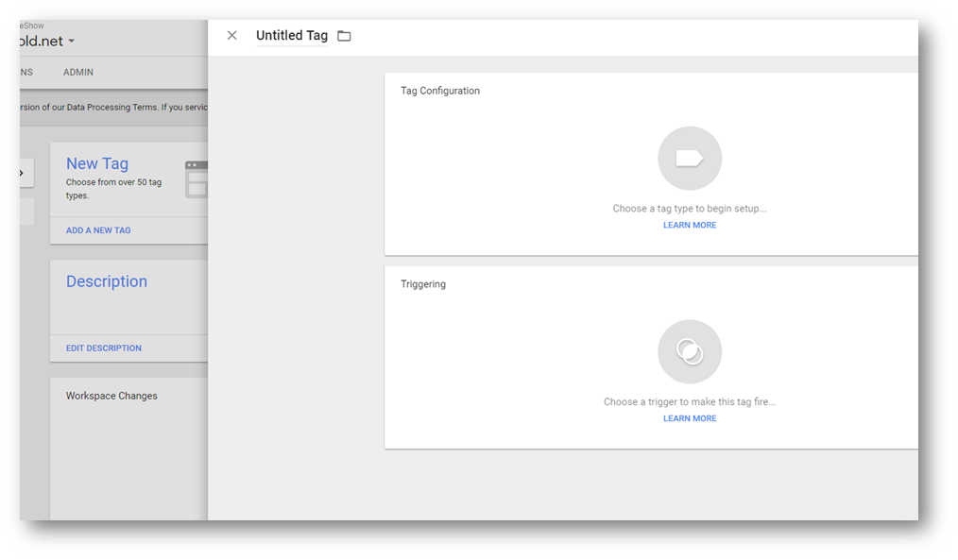Click the tag type icon in Tag Configuration
Image resolution: width=958 pixels, height=560 pixels.
click(x=690, y=159)
